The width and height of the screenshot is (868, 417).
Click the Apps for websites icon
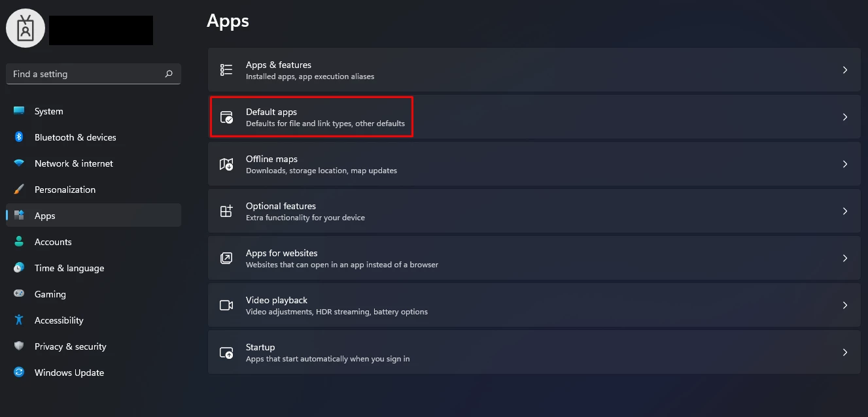(226, 258)
